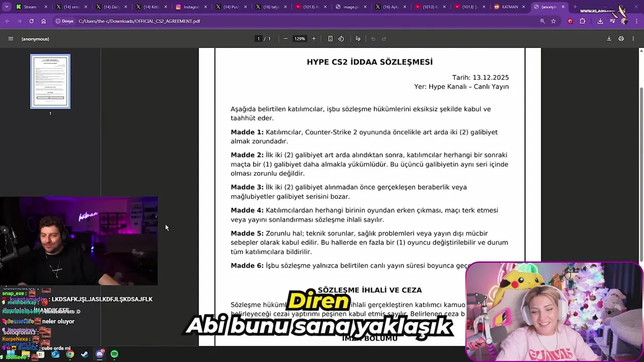Click the 'SÖZLEŞME İHLALİ VE CEZA' heading

point(370,290)
